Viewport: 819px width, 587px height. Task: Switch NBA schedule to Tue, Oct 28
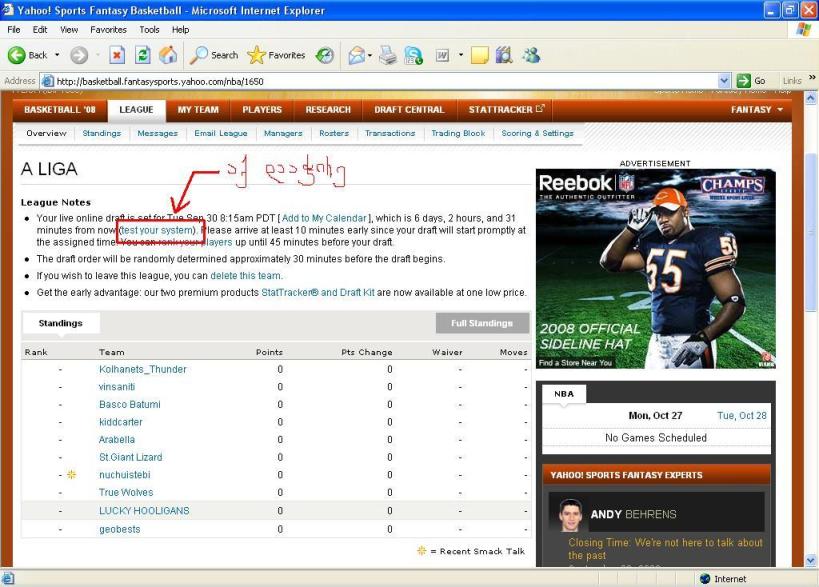pos(741,416)
